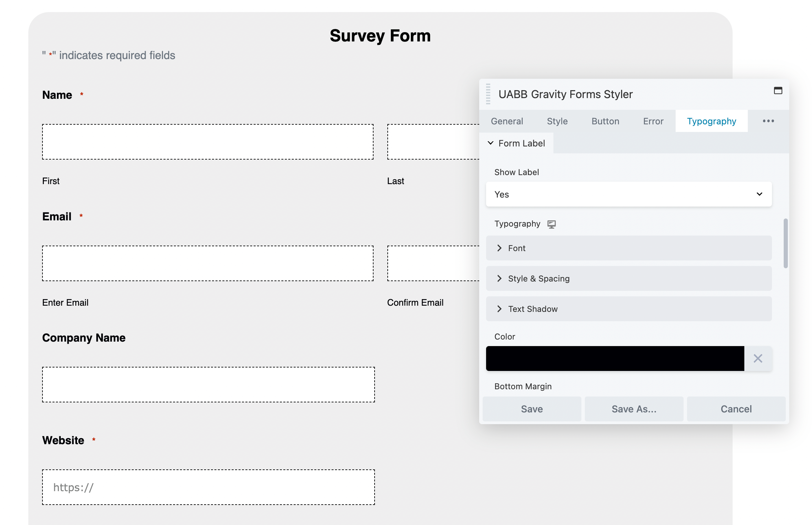Go to the Button tab
Image resolution: width=812 pixels, height=525 pixels.
pos(605,121)
